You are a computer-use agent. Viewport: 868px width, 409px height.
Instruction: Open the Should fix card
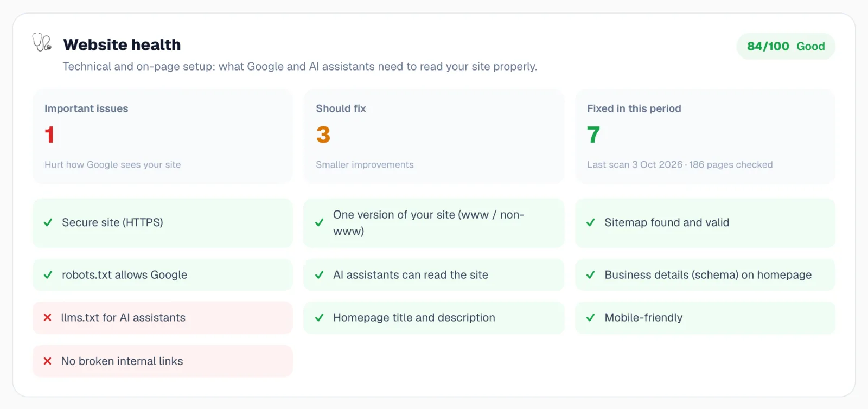434,137
